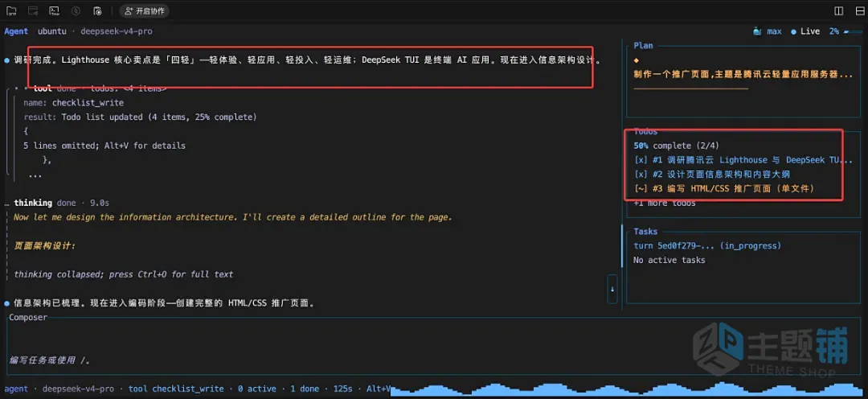Select the deepseek-v4-pro model label in header
Viewport: 868px width, 399px height.
tap(117, 31)
